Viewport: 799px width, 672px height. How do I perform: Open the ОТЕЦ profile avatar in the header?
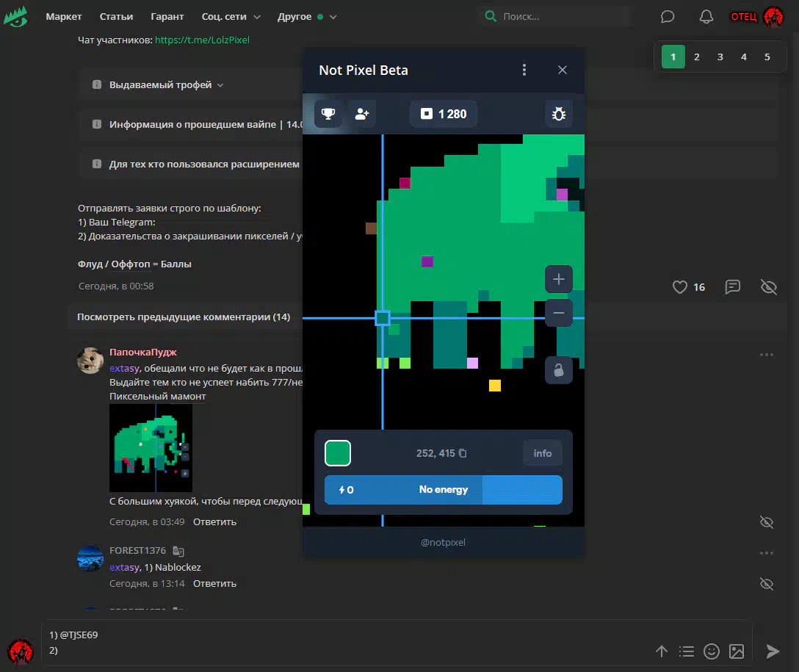point(773,17)
